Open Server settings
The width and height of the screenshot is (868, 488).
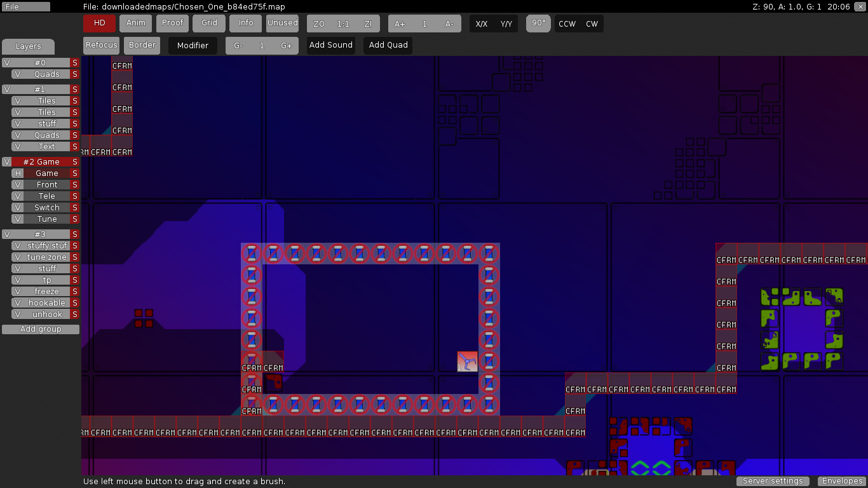[x=773, y=481]
